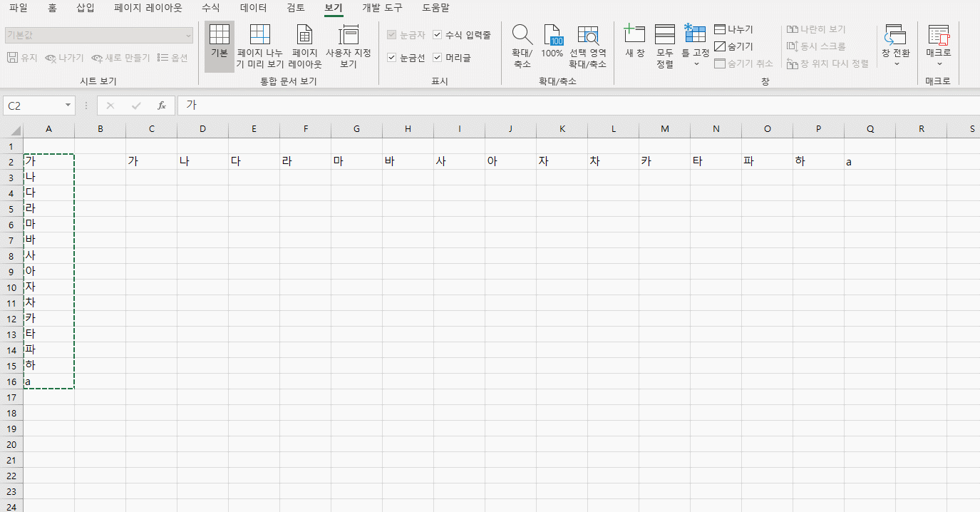Click the formula bar input showing 가

pos(577,106)
